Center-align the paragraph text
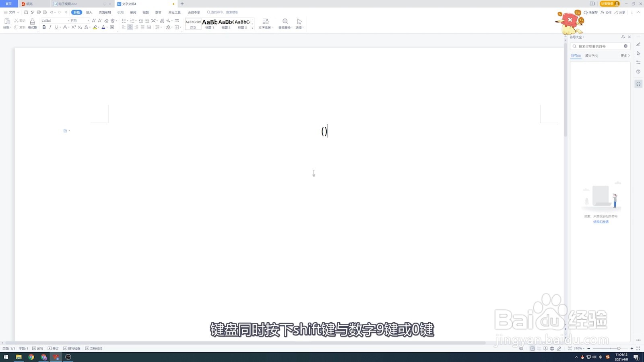644x362 pixels. click(130, 27)
